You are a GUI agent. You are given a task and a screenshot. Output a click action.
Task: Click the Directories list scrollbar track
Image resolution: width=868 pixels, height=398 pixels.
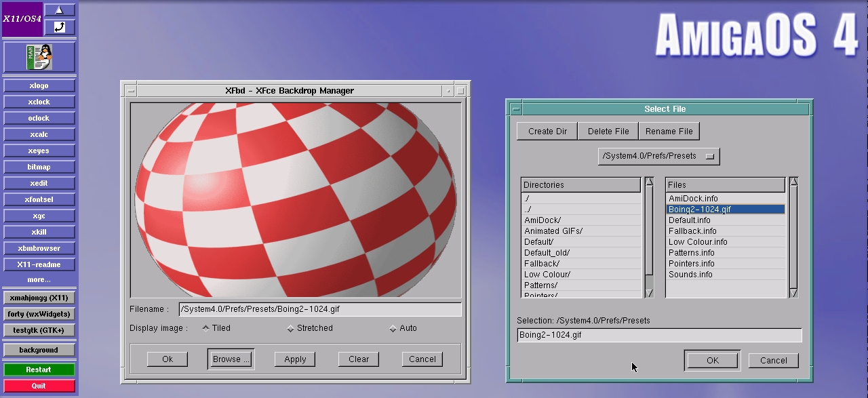click(649, 237)
